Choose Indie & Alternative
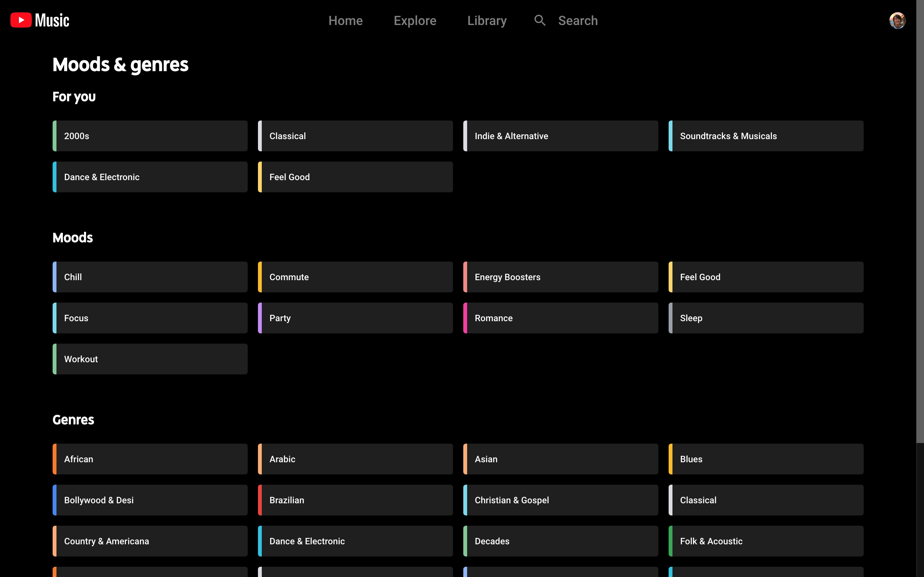The height and width of the screenshot is (577, 924). click(560, 136)
